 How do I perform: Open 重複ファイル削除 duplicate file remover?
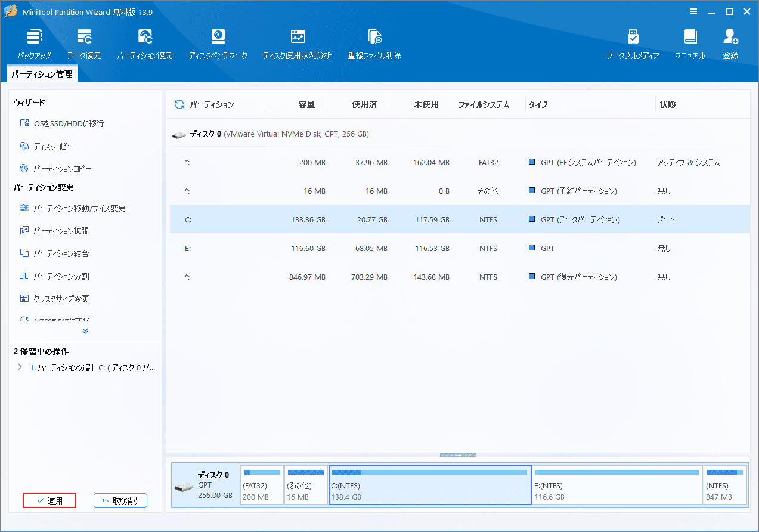[374, 44]
